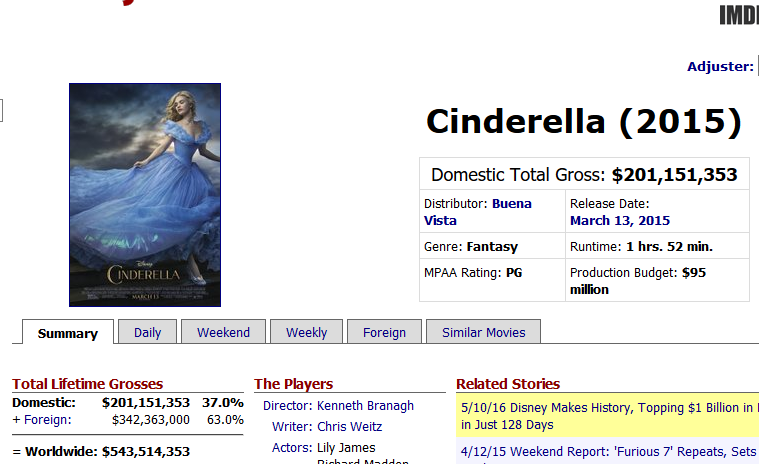Click the IMDb logo at top right
The image size is (759, 464).
(x=739, y=15)
